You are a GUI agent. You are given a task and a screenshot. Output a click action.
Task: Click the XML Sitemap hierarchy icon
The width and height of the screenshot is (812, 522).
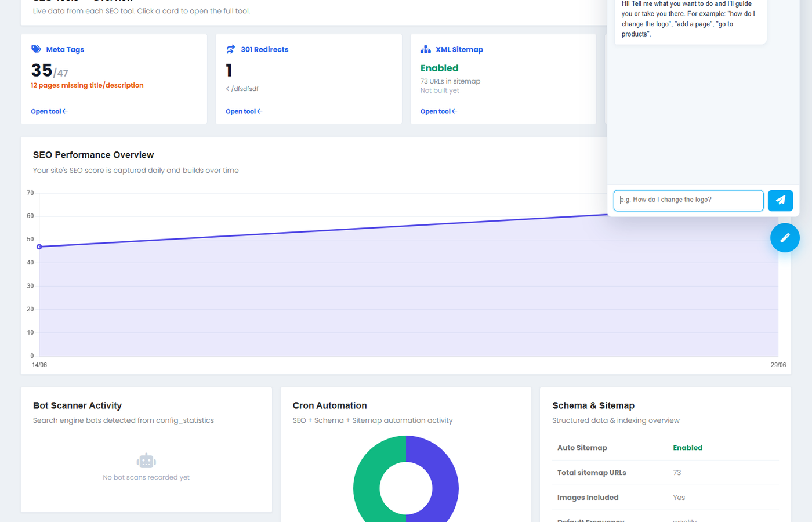coord(426,49)
